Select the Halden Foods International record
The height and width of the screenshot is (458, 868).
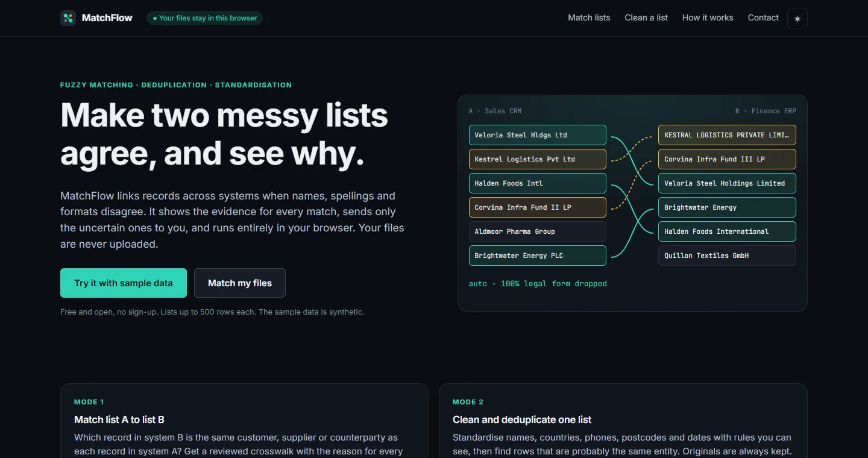coord(727,231)
